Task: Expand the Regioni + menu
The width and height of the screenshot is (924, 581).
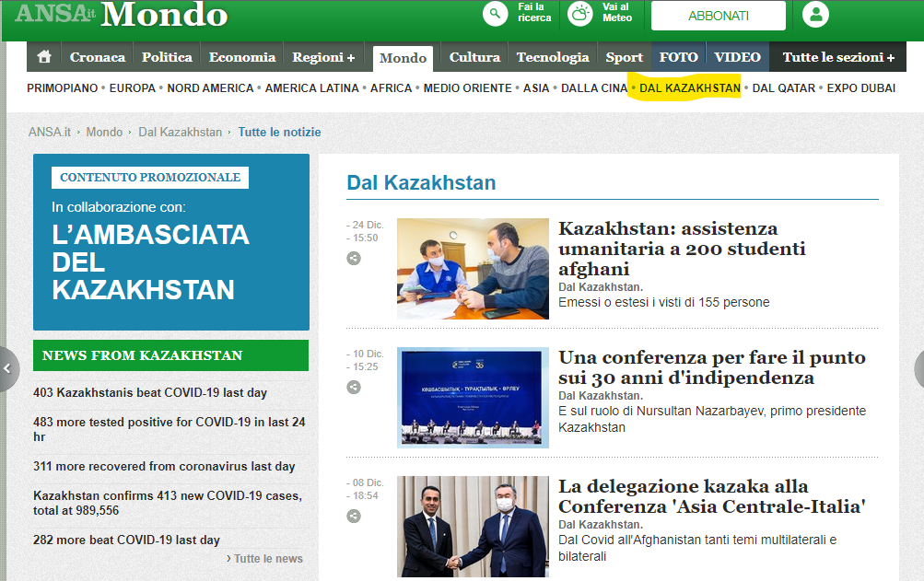Action: tap(323, 57)
